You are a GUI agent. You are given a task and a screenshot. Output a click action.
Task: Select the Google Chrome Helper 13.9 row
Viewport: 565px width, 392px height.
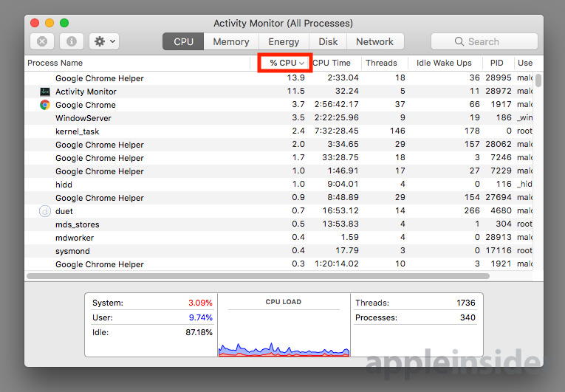279,78
